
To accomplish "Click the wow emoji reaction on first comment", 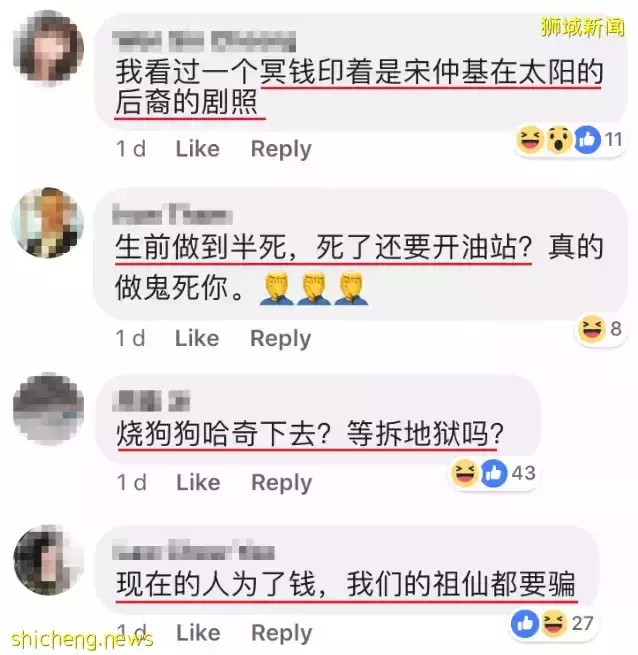I will pyautogui.click(x=559, y=140).
